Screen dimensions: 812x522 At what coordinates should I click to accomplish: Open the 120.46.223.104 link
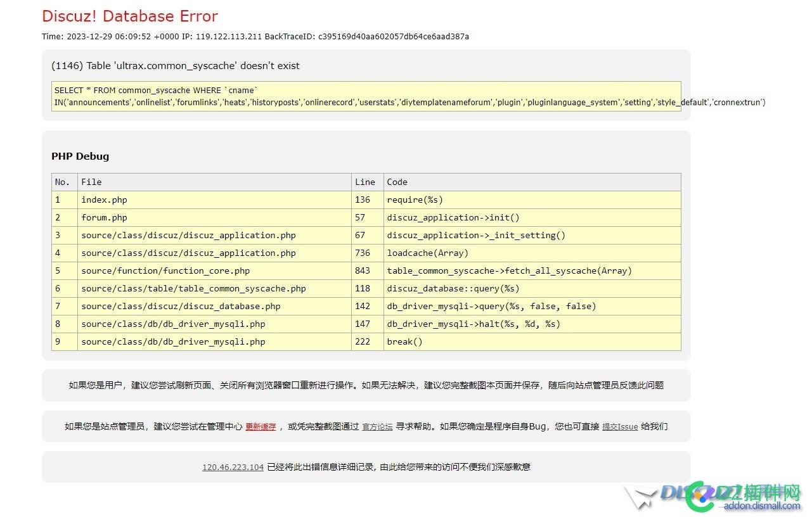pyautogui.click(x=233, y=468)
